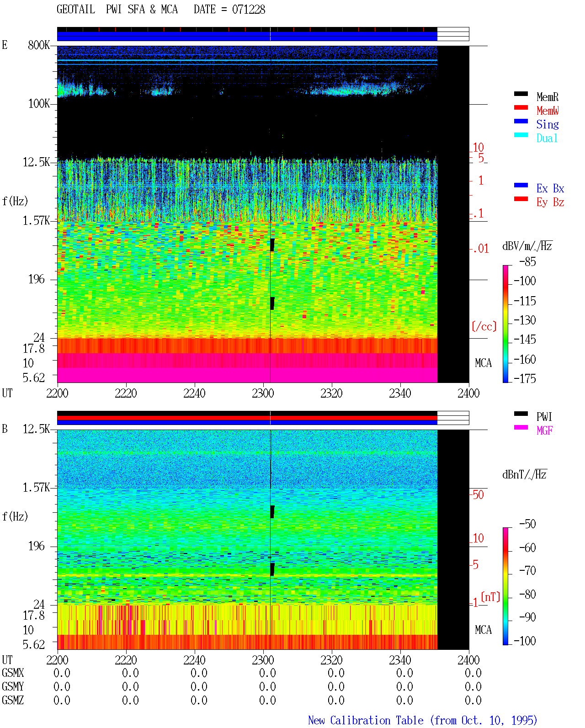Click the -50 value atop B color scale
The width and height of the screenshot is (585, 728).
tap(528, 524)
